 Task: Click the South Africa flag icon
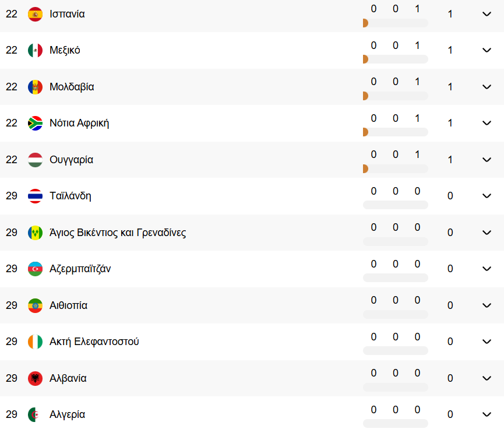tap(35, 123)
